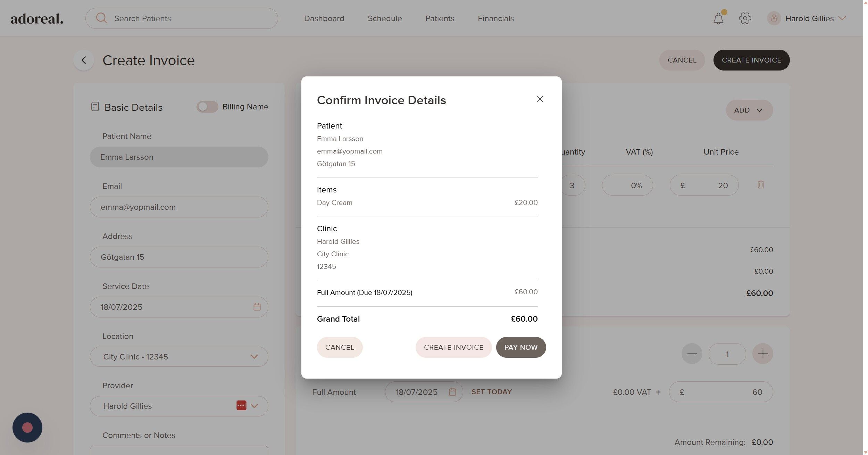The image size is (868, 455).
Task: Open the Full Amount due date calendar
Action: coord(452,392)
